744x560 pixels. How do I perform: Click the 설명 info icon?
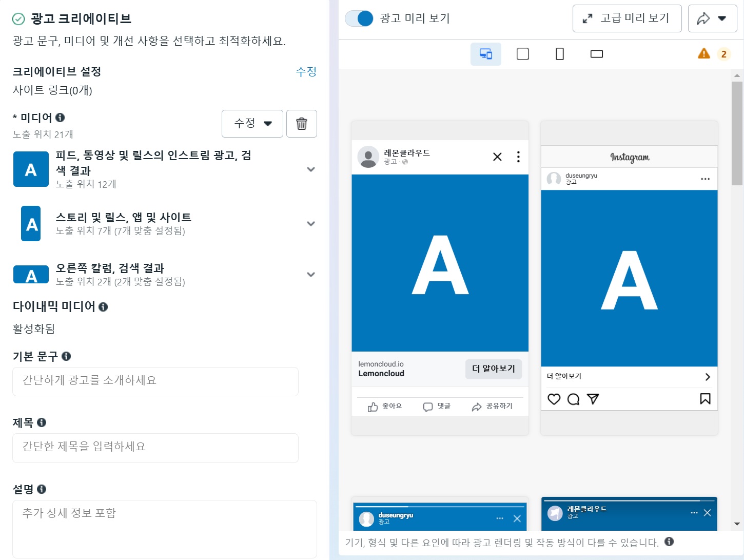point(42,489)
